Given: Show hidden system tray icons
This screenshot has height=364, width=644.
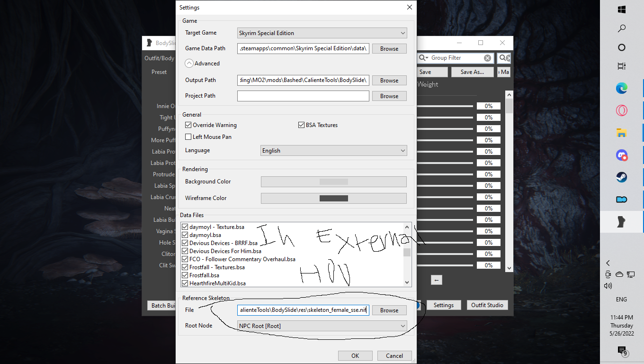Looking at the screenshot, I should [608, 263].
